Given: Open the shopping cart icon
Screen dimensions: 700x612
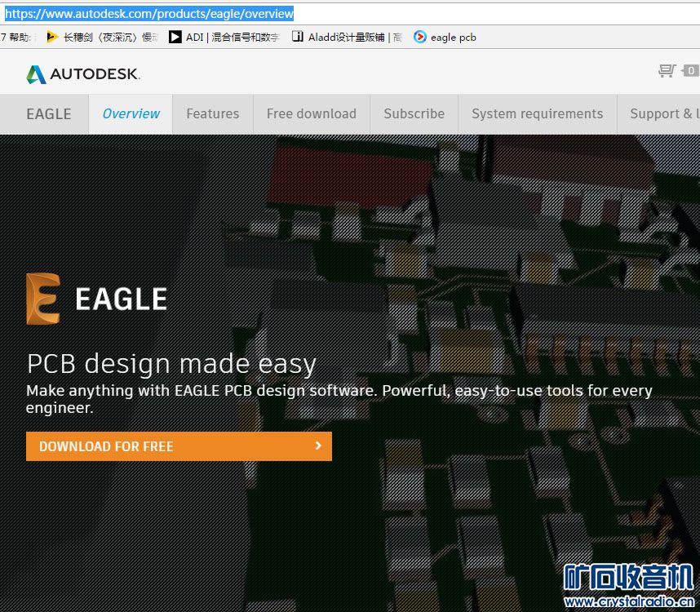Looking at the screenshot, I should pos(667,71).
